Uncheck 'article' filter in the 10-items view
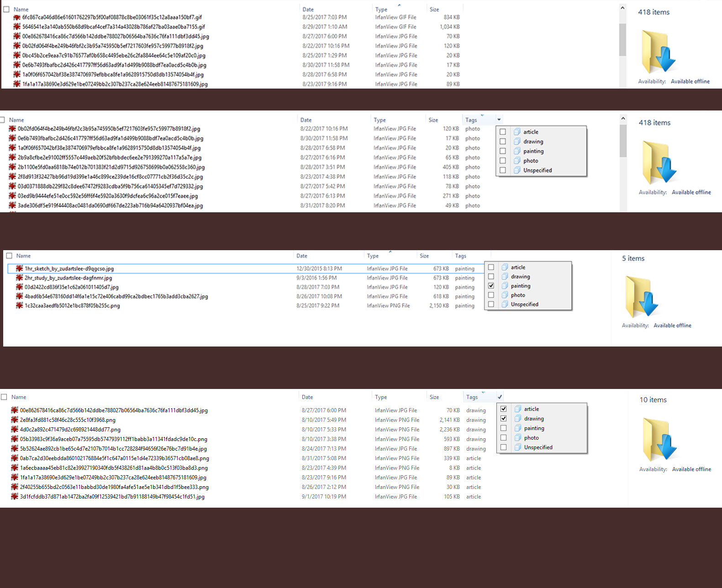 tap(503, 409)
